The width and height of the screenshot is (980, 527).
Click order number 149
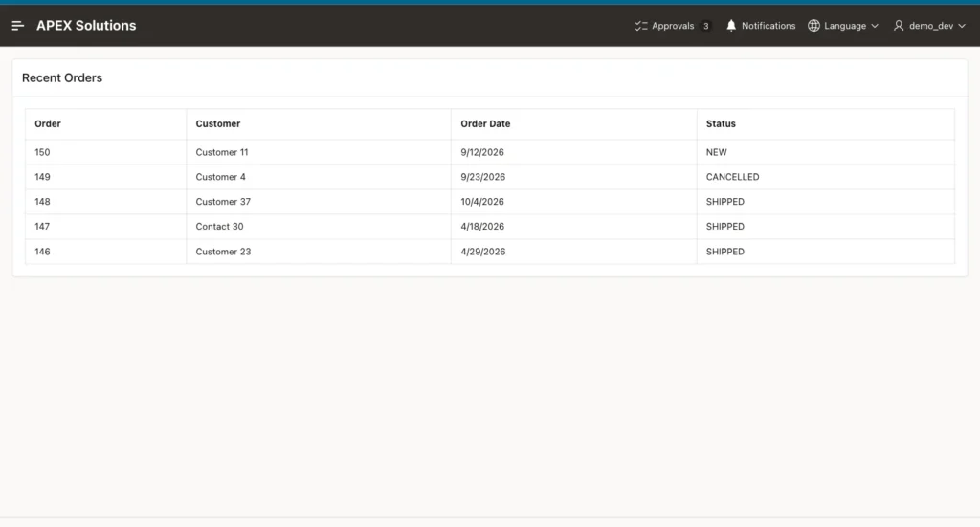coord(42,177)
